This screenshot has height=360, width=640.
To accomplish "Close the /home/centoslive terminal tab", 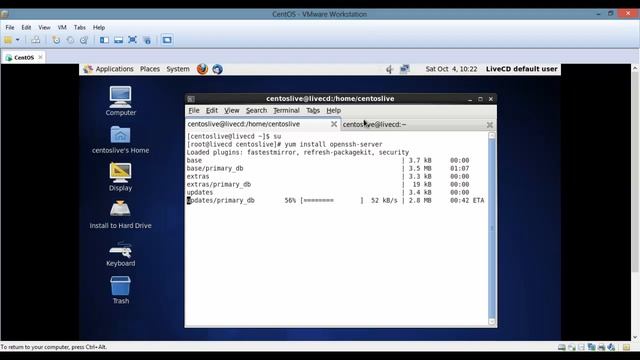I will click(334, 124).
